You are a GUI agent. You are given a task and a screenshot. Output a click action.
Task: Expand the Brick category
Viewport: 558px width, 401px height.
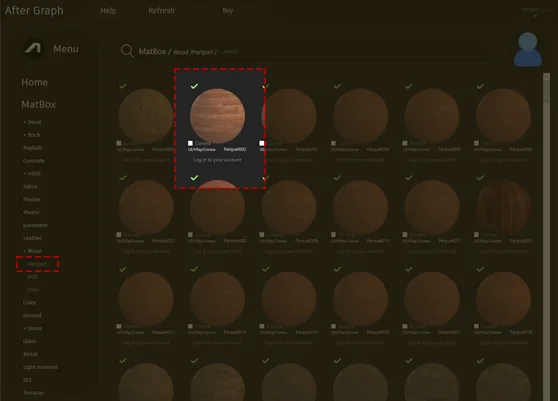(x=32, y=135)
